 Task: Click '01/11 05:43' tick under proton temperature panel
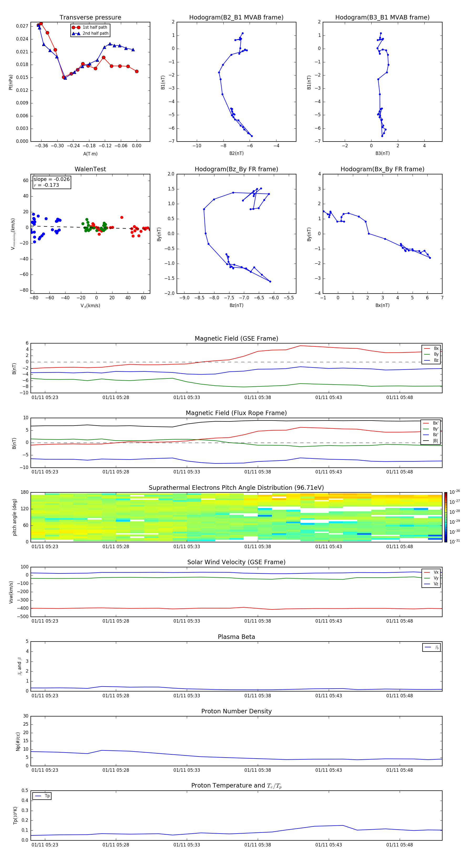coord(328,845)
